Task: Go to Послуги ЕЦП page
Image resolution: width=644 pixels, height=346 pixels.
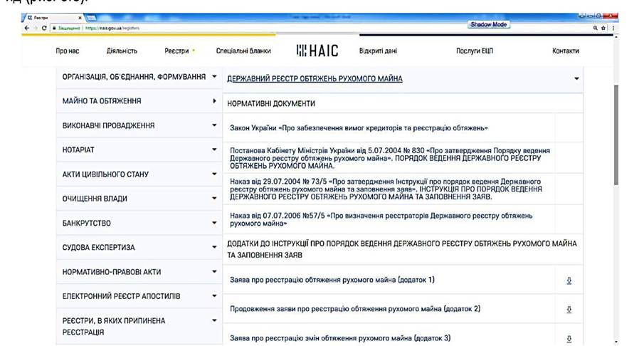Action: click(475, 51)
